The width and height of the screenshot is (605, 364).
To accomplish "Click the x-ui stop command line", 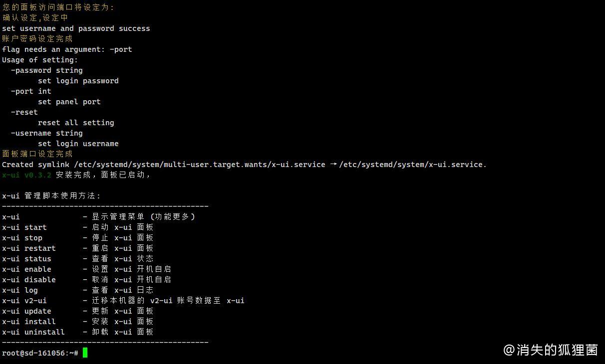I will coord(78,238).
